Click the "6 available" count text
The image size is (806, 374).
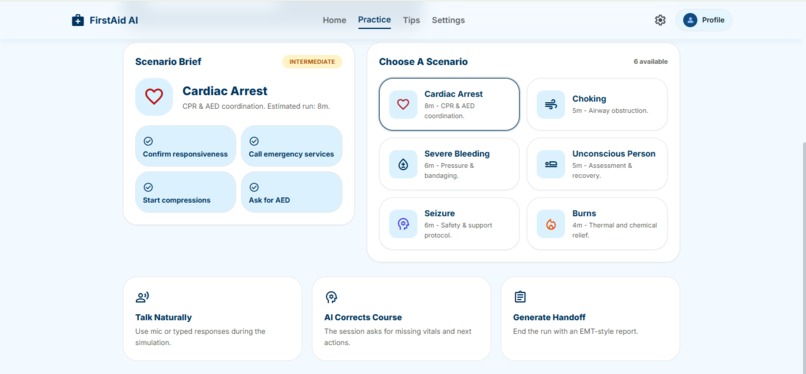point(650,62)
